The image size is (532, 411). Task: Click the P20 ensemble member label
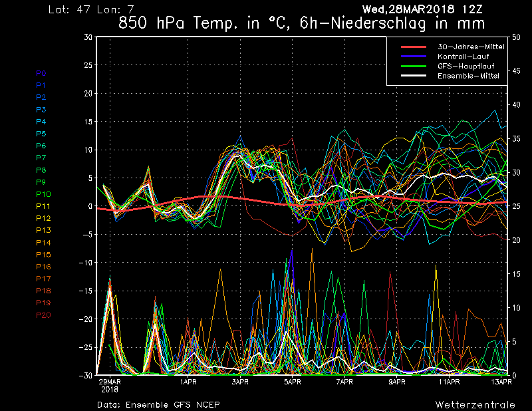(43, 315)
